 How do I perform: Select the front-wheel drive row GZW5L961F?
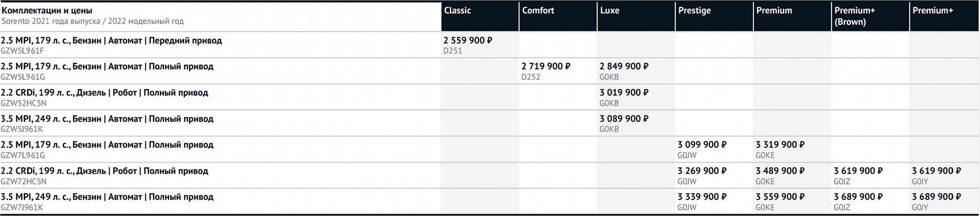[x=111, y=41]
